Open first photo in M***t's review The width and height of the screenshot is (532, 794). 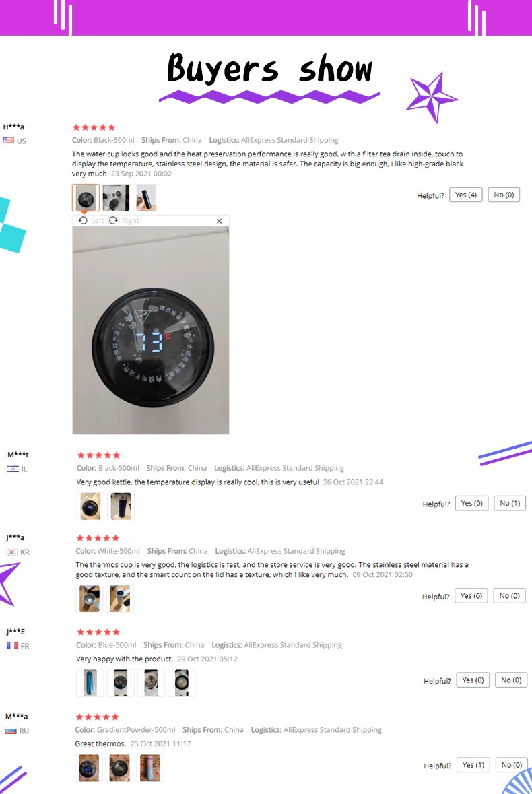pos(90,506)
